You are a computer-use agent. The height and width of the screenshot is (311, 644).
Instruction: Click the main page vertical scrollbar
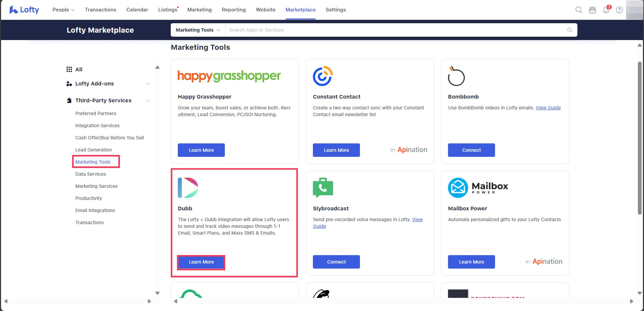coord(640,138)
